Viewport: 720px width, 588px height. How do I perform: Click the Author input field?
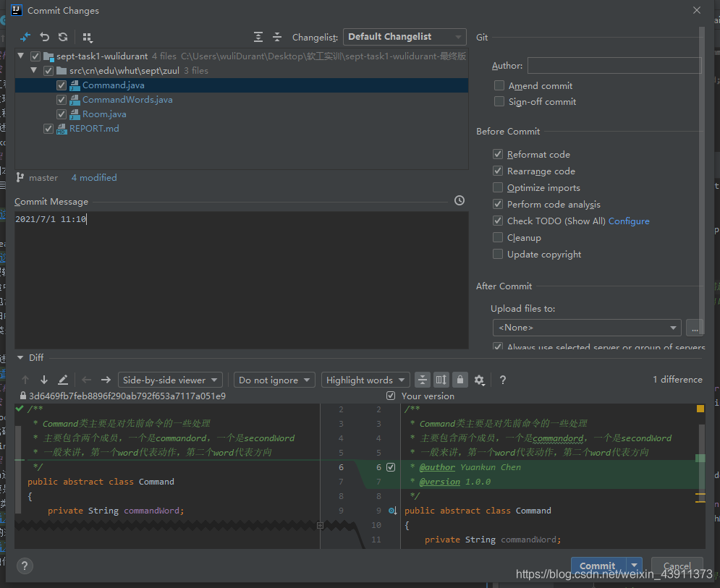tap(614, 66)
